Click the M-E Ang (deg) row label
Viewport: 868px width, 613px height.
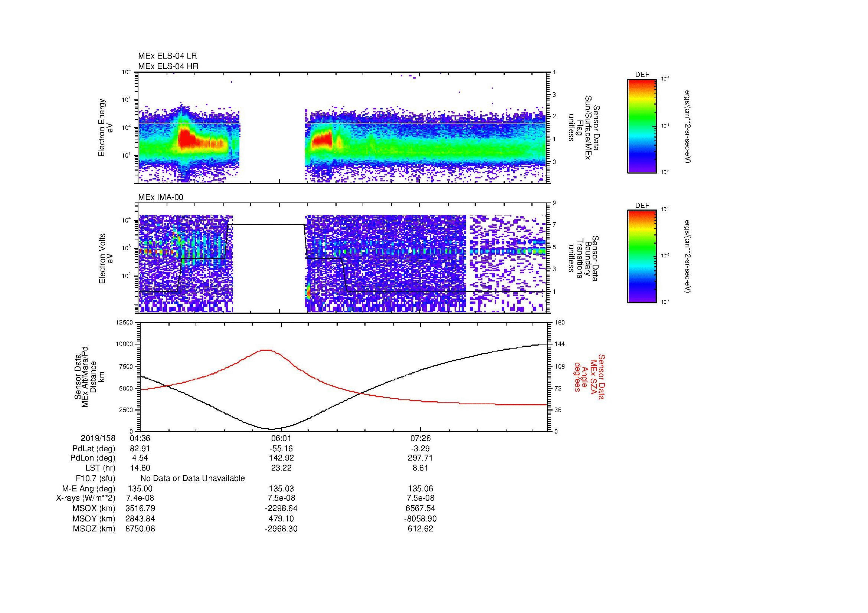point(89,489)
